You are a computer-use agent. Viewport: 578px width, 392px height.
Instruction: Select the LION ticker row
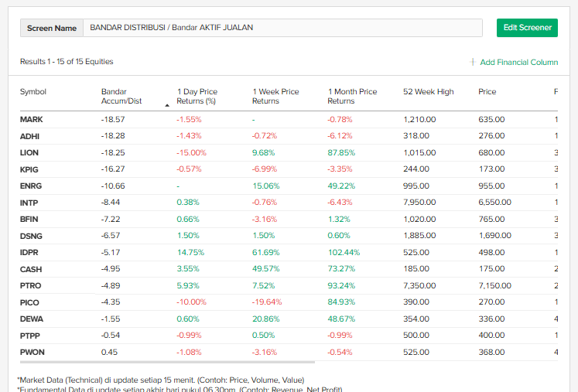[x=29, y=153]
